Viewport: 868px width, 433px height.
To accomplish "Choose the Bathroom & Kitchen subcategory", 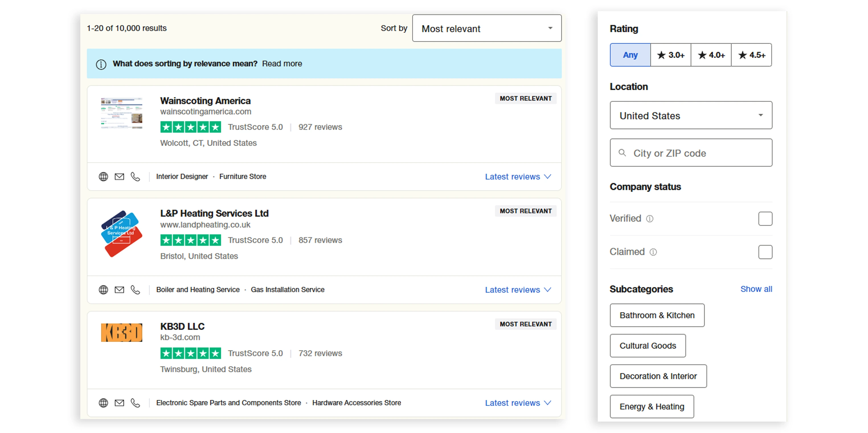I will [657, 315].
